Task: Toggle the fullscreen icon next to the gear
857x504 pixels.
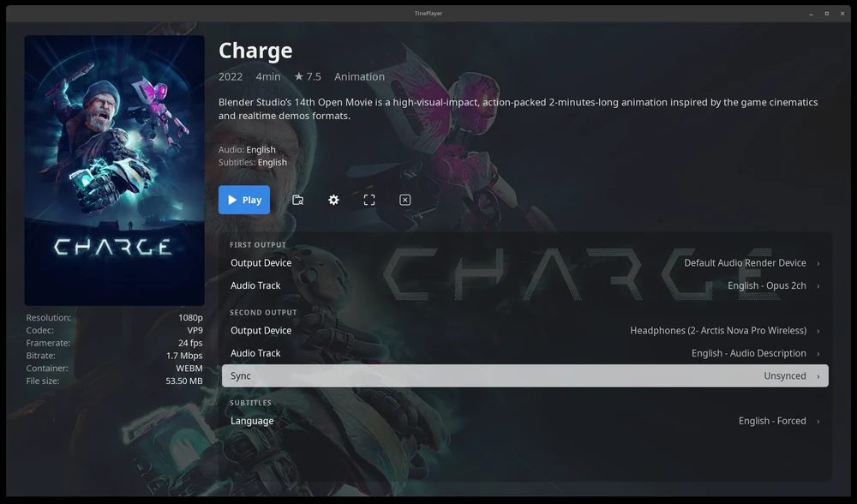Action: (x=369, y=200)
